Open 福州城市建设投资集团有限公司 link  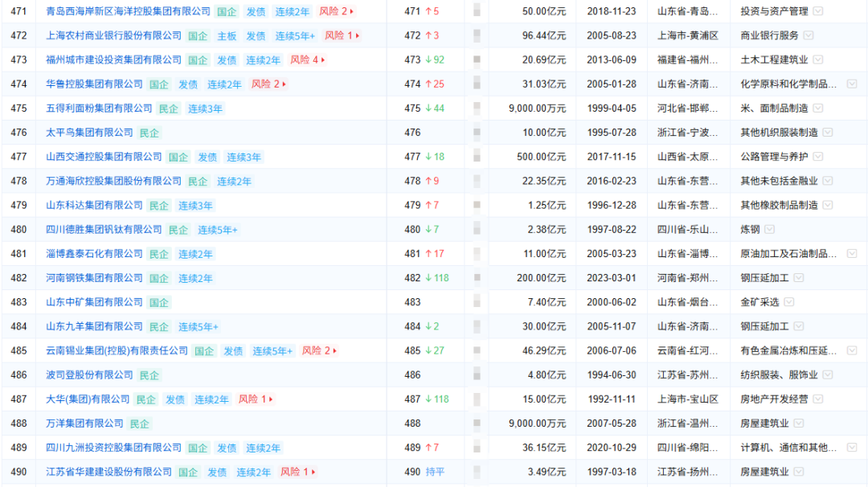pos(113,59)
